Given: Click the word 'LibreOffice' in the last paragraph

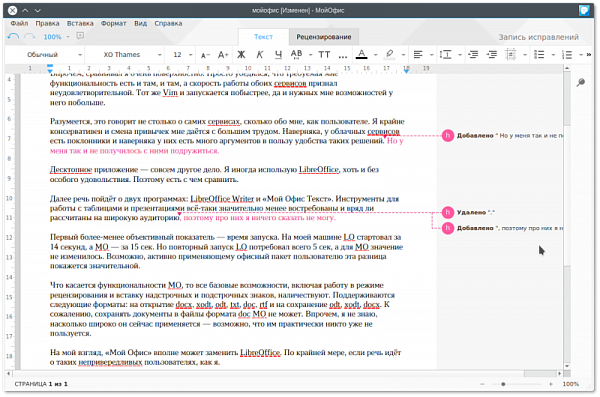Looking at the screenshot, I should tap(260, 353).
